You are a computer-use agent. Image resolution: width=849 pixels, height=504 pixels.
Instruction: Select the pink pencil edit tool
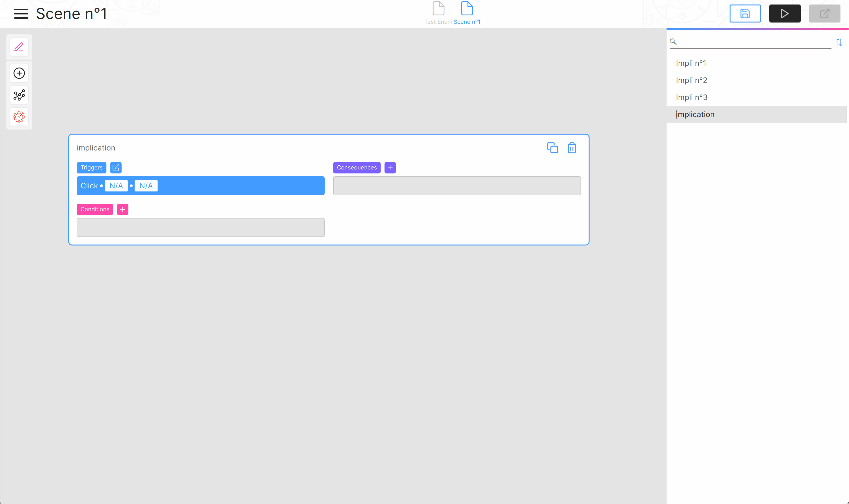tap(19, 47)
